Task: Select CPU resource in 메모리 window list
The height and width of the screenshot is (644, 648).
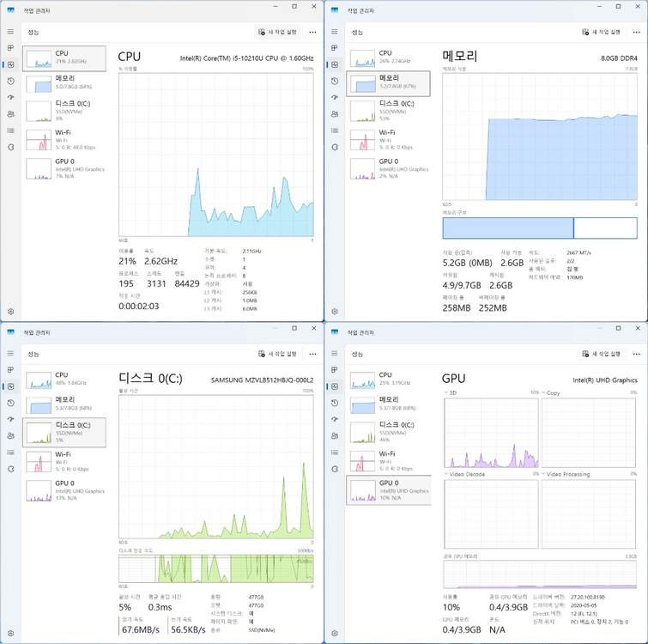Action: [388, 58]
